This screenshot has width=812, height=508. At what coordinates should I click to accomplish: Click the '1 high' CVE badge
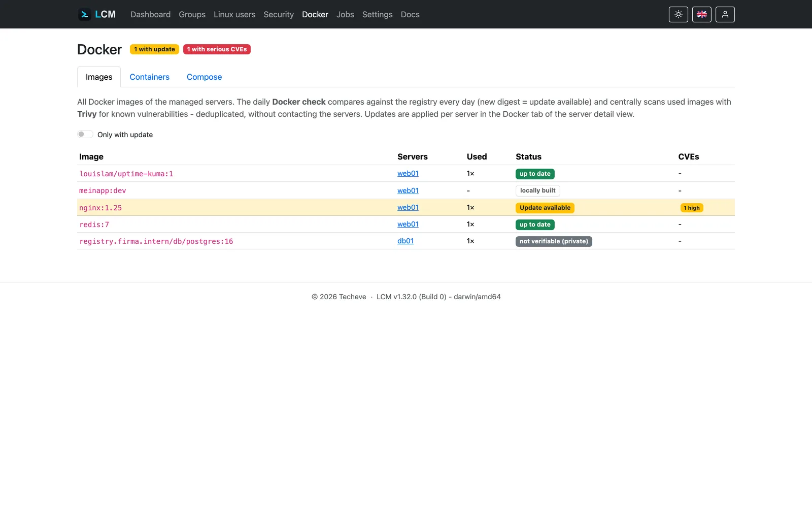coord(692,208)
